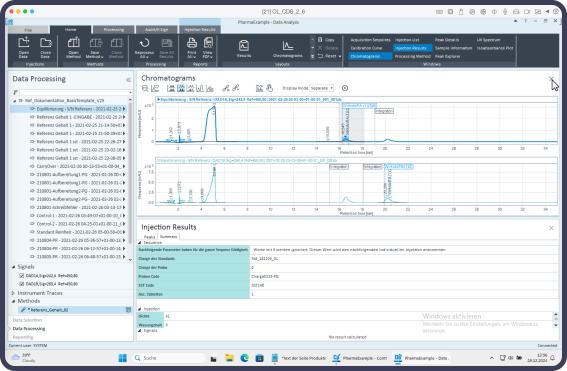
Task: Select the Chromatograms layout icon
Action: [287, 48]
